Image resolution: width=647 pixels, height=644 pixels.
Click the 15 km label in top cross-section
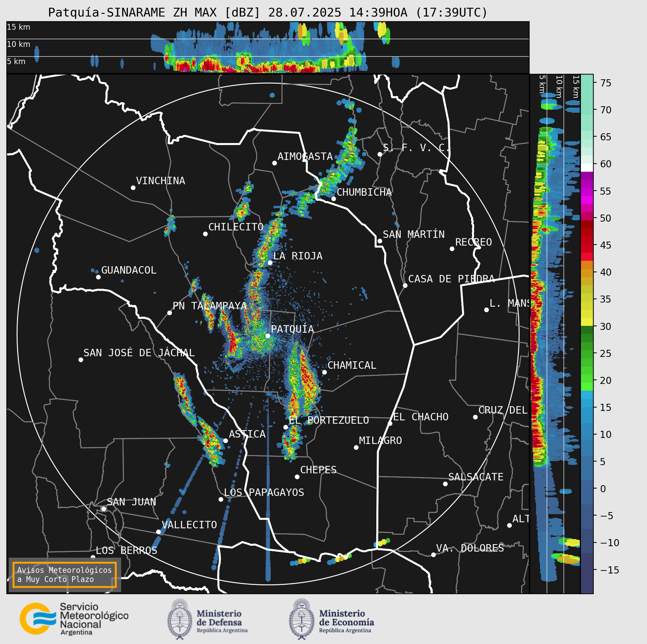[x=19, y=27]
